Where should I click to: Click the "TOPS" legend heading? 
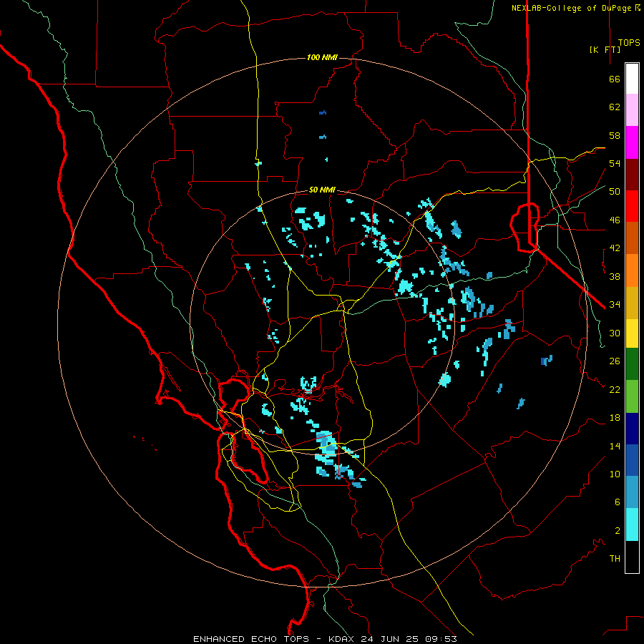click(629, 43)
